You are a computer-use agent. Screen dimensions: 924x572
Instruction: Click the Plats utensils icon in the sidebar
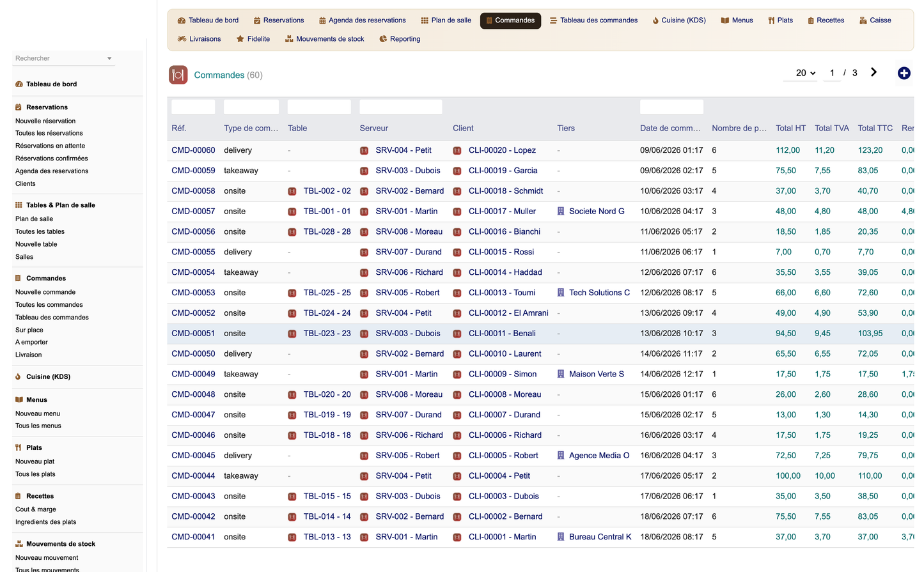point(19,448)
